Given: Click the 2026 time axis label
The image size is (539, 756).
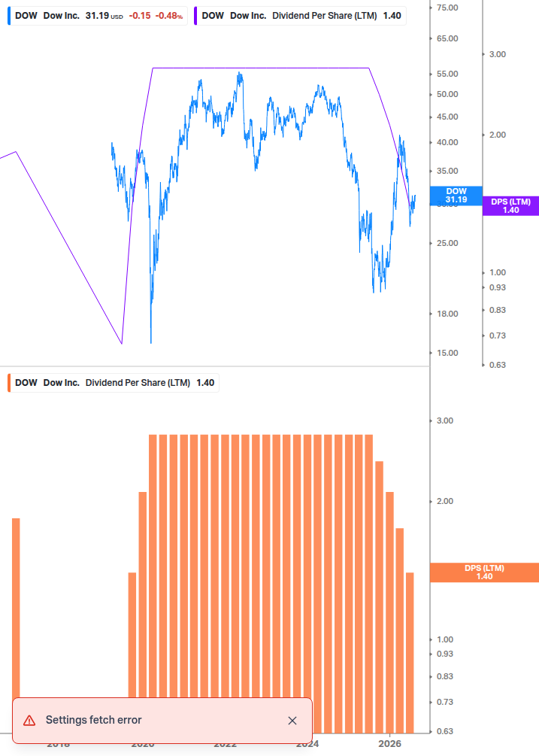Looking at the screenshot, I should point(389,743).
